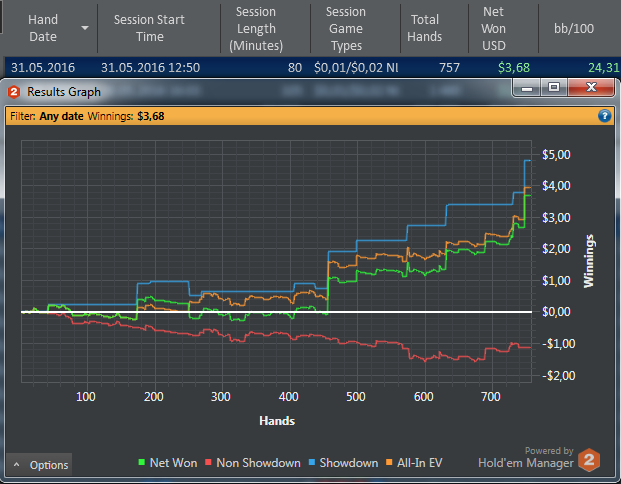Click the 500 hands x-axis label
Image resolution: width=621 pixels, height=484 pixels.
click(x=356, y=396)
